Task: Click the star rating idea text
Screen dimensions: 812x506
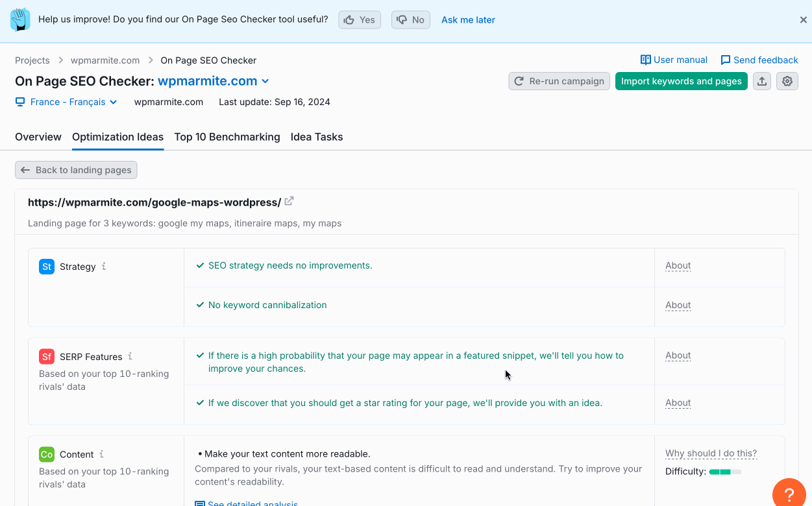Action: (405, 403)
